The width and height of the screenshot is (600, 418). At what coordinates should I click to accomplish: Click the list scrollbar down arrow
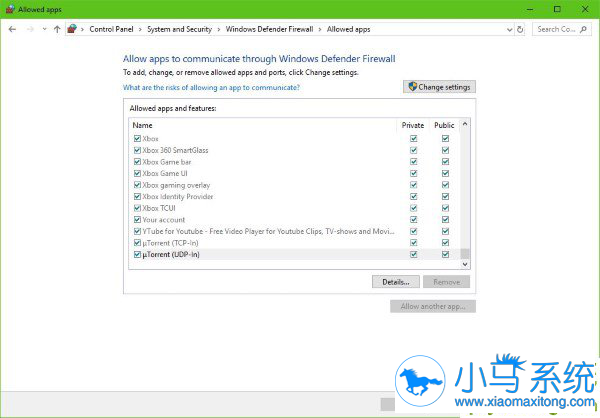pyautogui.click(x=465, y=264)
